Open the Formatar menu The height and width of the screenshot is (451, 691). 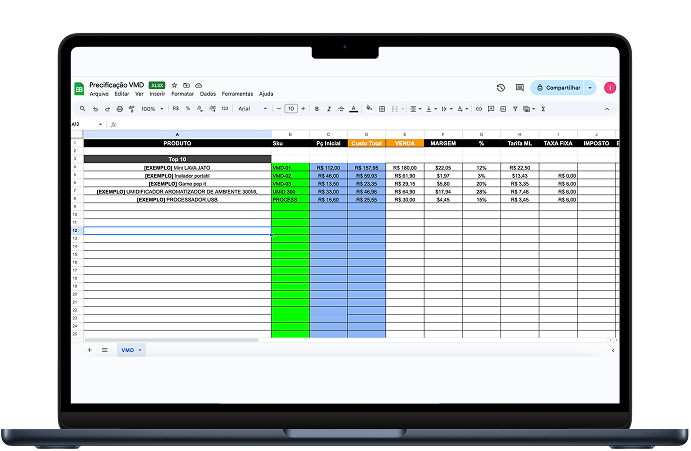click(183, 94)
